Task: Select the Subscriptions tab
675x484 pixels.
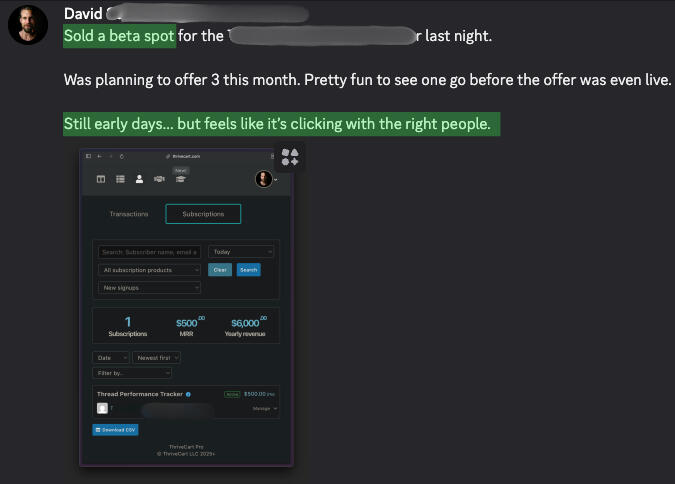Action: click(x=203, y=214)
